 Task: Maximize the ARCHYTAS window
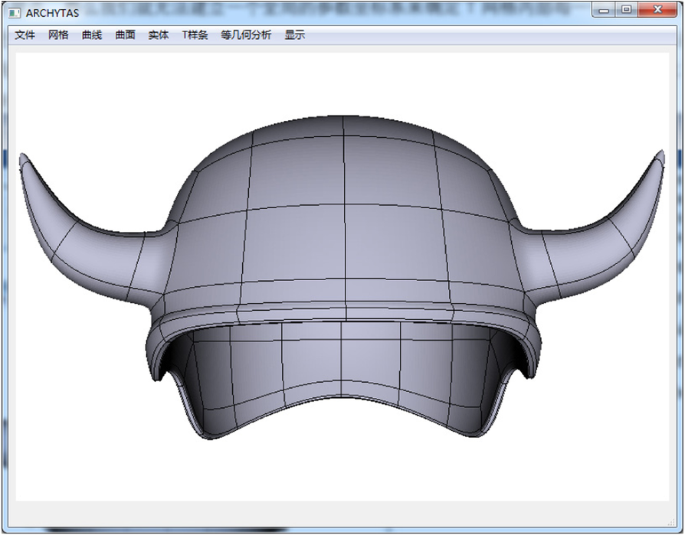coord(626,10)
